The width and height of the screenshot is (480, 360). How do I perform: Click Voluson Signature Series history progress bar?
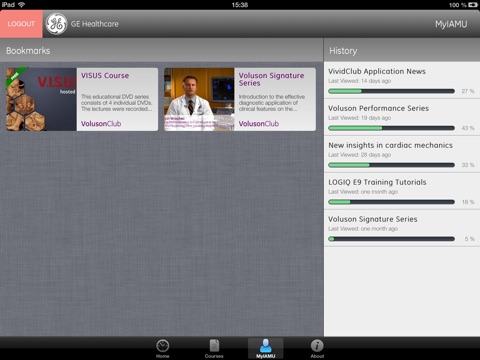point(391,239)
